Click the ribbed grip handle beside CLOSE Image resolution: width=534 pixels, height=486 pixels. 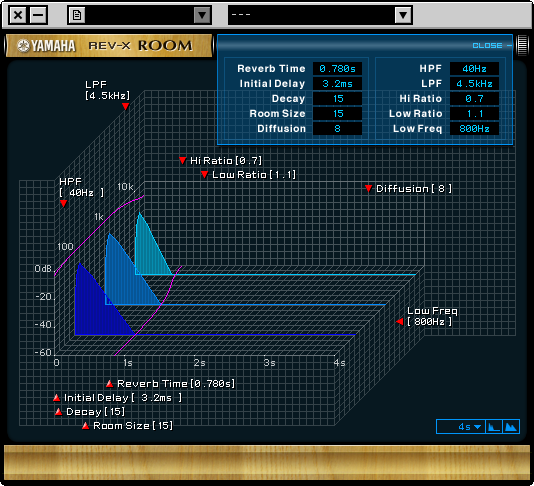[x=522, y=45]
